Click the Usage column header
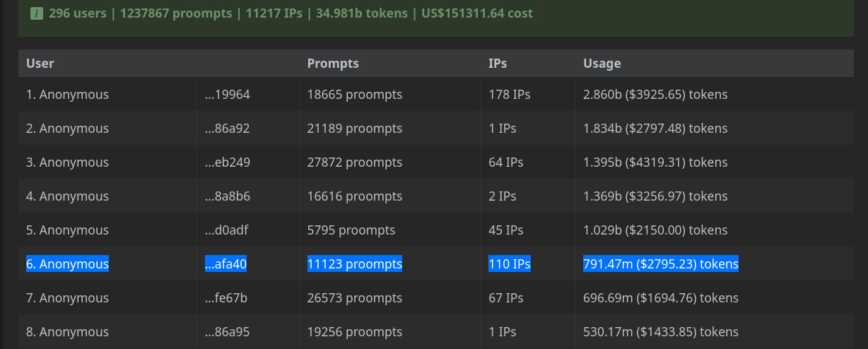The height and width of the screenshot is (349, 868). (x=602, y=63)
